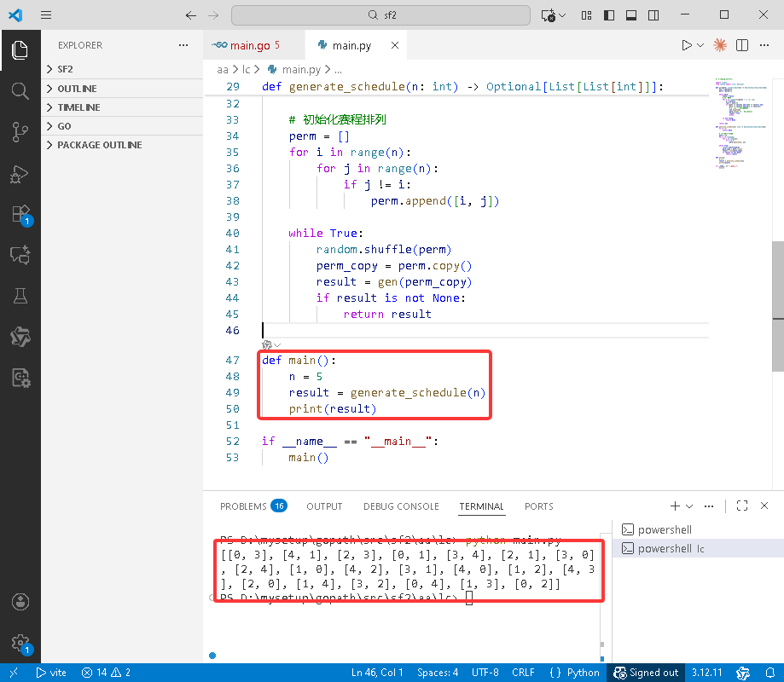This screenshot has height=682, width=784.
Task: Open the notifications bell in status bar
Action: coord(770,673)
